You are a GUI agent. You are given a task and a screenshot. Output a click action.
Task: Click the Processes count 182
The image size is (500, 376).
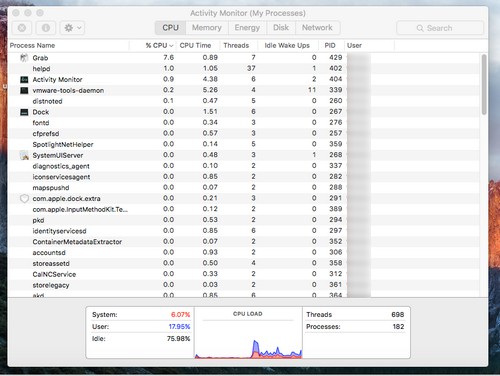click(x=398, y=326)
